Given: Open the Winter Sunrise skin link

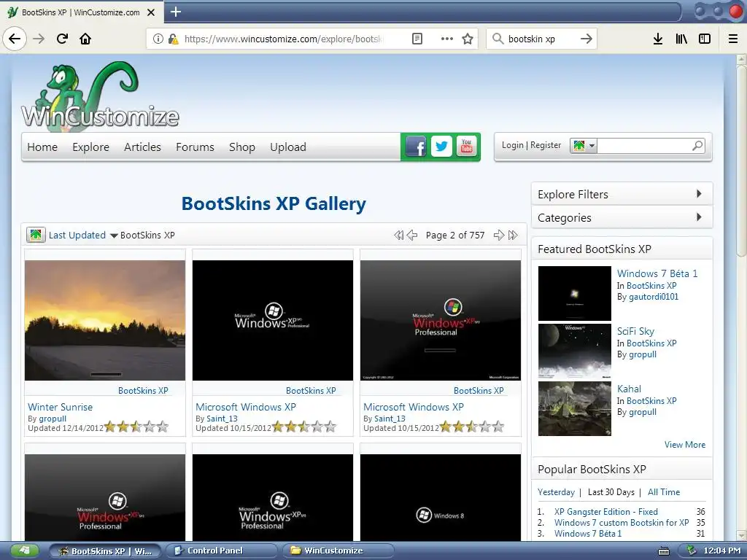Looking at the screenshot, I should (60, 407).
